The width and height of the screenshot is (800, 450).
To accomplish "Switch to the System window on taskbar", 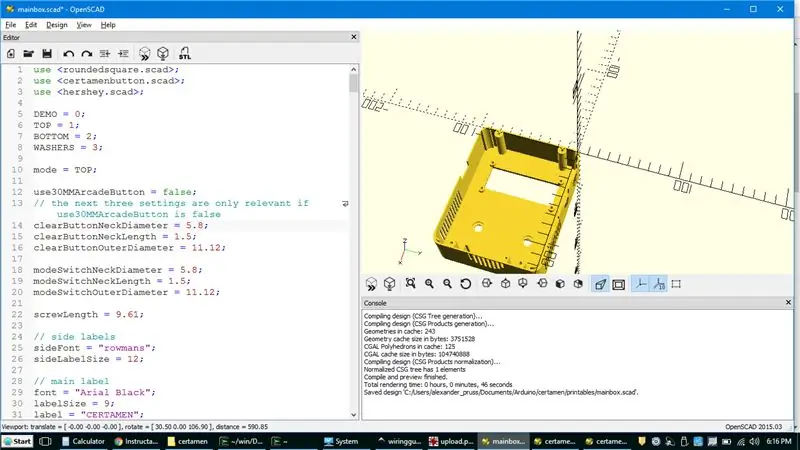I will tap(341, 441).
